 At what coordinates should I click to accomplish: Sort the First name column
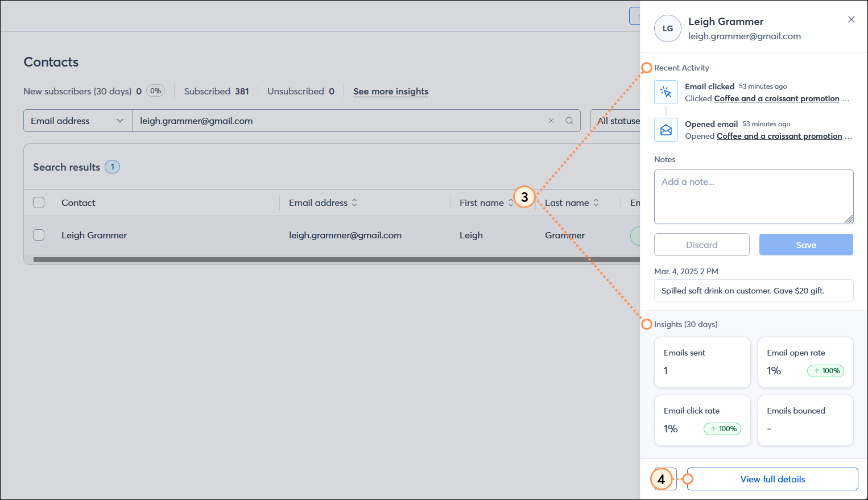pos(511,203)
